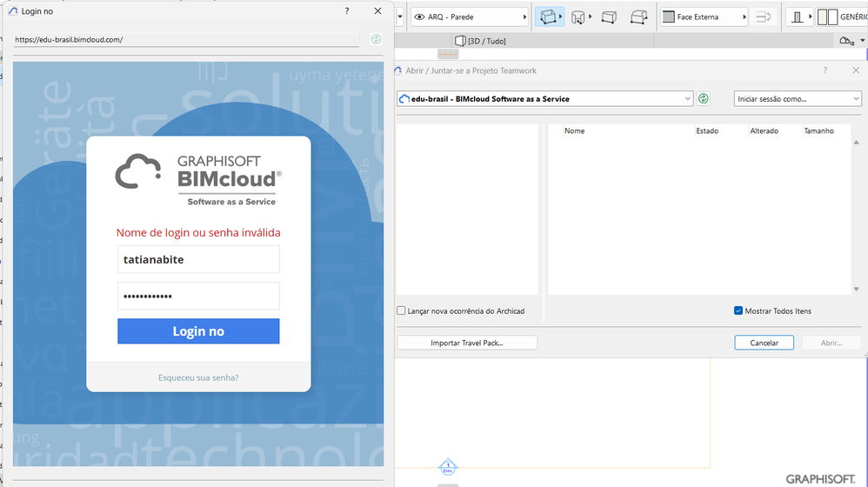
Task: Click the tab bar overview icon at right
Action: 845,41
